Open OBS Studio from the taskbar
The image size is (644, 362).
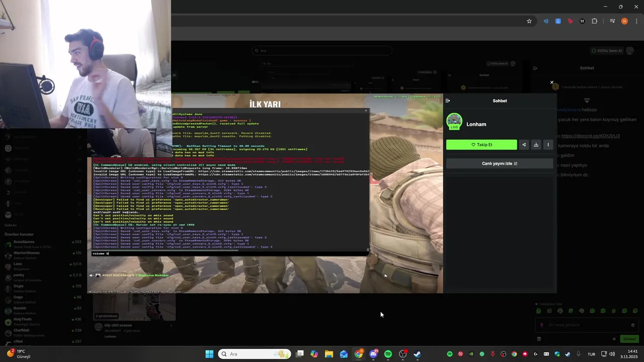point(403,354)
